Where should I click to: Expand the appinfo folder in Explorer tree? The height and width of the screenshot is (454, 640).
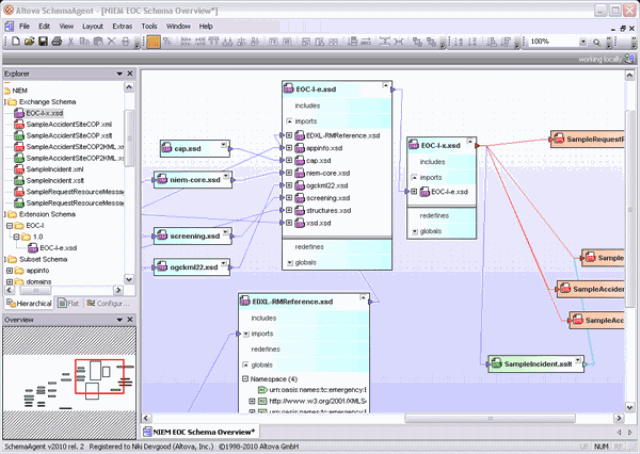[x=9, y=270]
